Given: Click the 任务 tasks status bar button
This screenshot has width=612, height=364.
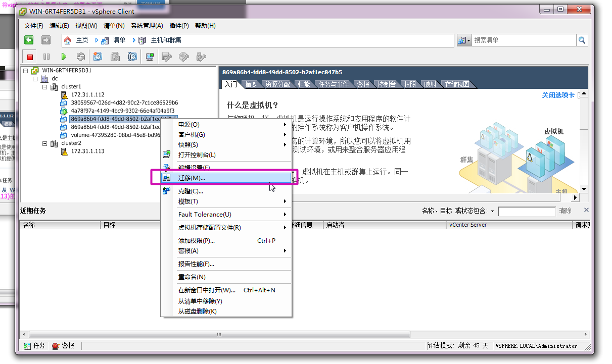Looking at the screenshot, I should pos(34,346).
